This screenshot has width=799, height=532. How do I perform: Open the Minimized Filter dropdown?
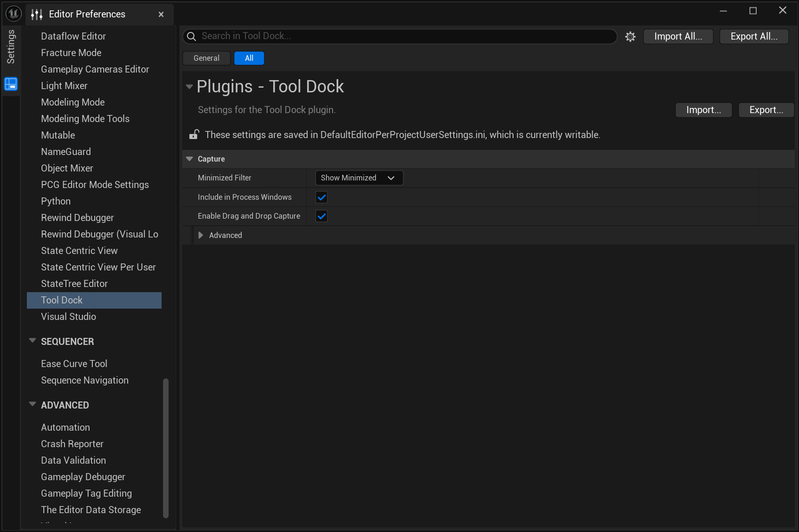(x=359, y=178)
